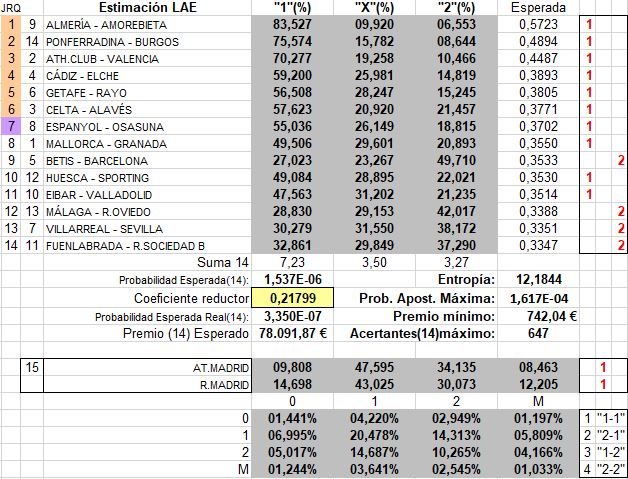Click the 49,710 value in Betis row
This screenshot has width=628, height=479.
pos(457,161)
